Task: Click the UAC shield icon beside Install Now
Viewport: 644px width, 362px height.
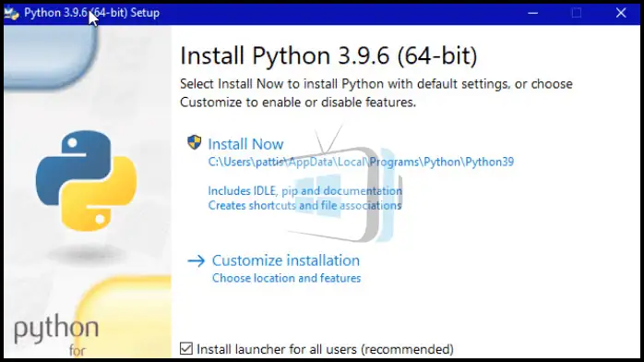Action: pyautogui.click(x=195, y=142)
